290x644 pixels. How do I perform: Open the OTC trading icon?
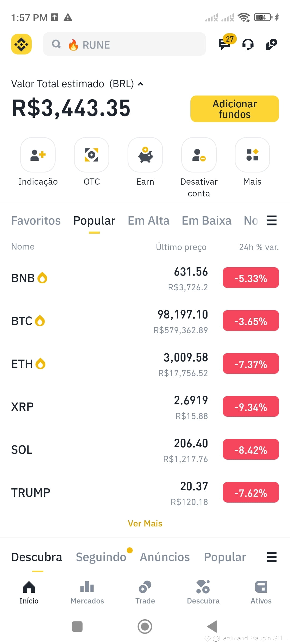[92, 155]
